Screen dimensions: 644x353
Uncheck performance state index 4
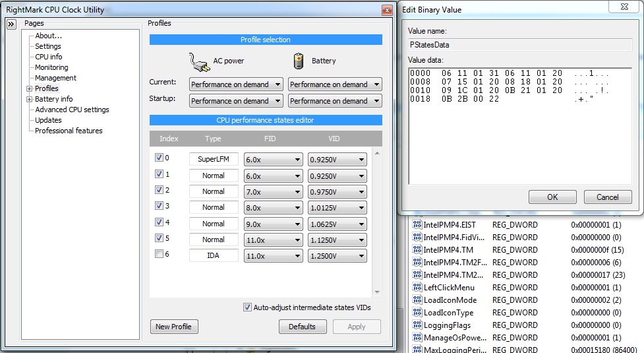pyautogui.click(x=159, y=222)
